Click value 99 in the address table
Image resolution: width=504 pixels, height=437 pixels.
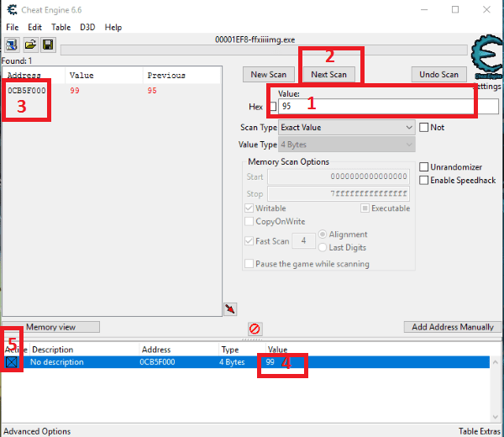270,362
